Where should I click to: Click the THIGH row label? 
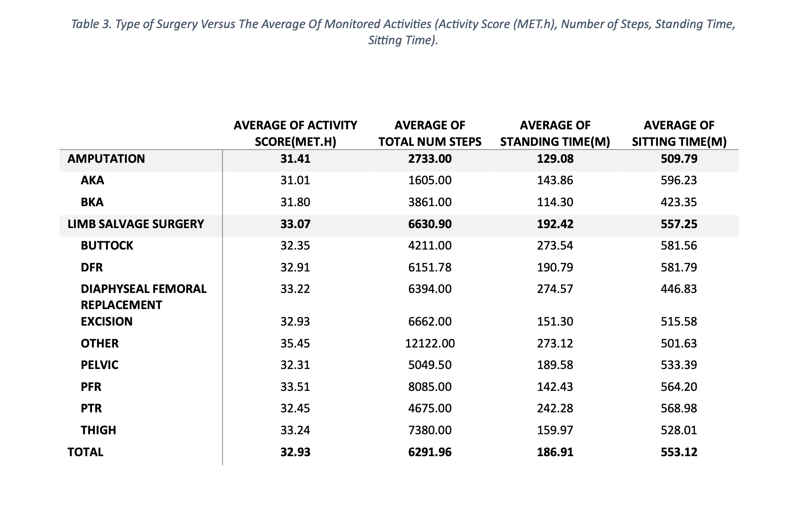(x=98, y=430)
